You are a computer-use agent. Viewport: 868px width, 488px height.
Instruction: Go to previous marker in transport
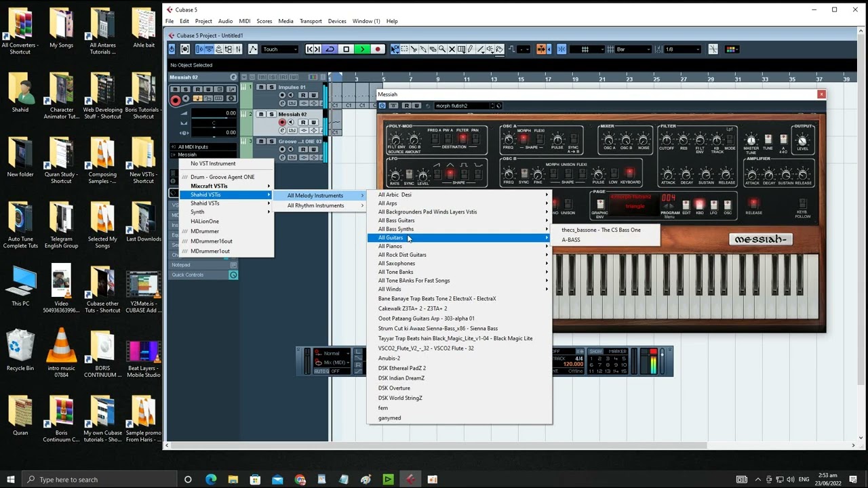tap(310, 49)
